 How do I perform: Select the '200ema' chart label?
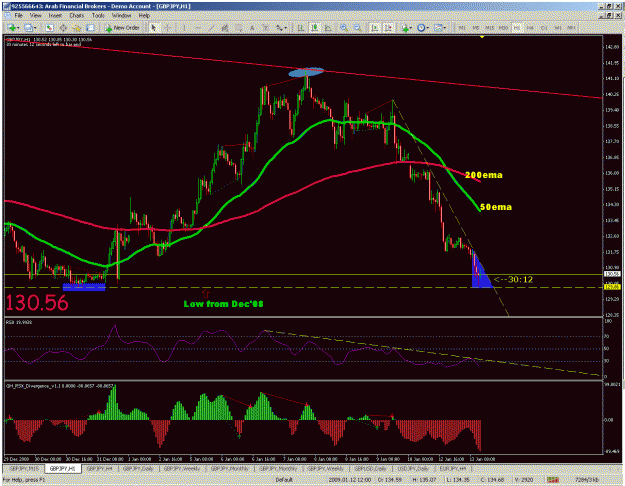[483, 175]
